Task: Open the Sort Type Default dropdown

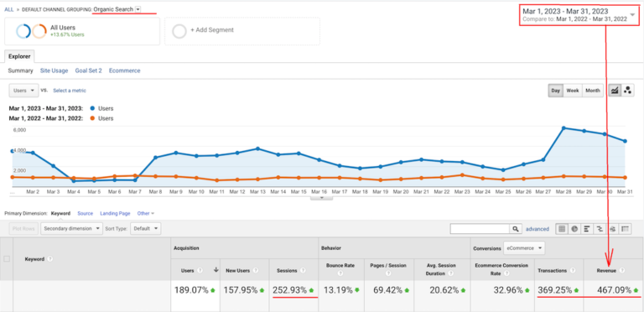Action: tap(146, 229)
